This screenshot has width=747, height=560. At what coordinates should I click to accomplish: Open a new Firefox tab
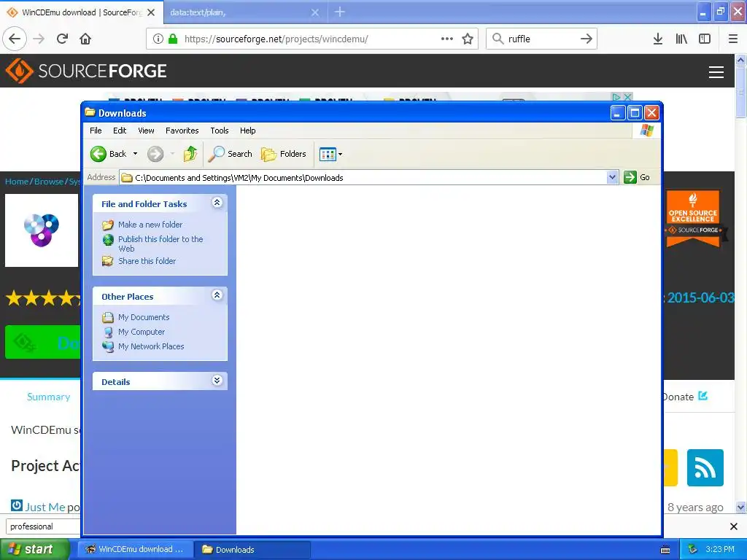coord(340,12)
